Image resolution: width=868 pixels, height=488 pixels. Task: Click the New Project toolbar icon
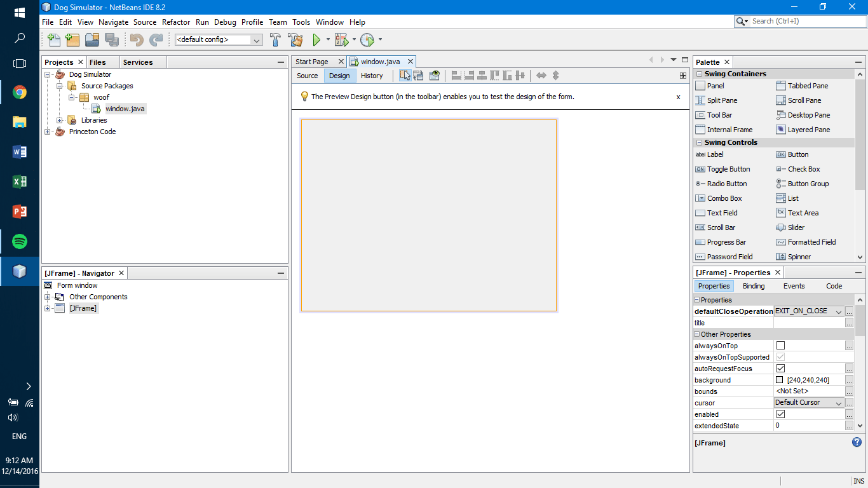click(73, 40)
